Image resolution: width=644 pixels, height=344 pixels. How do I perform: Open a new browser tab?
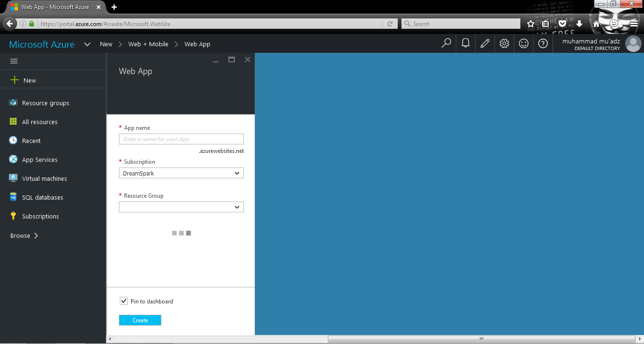click(x=114, y=7)
